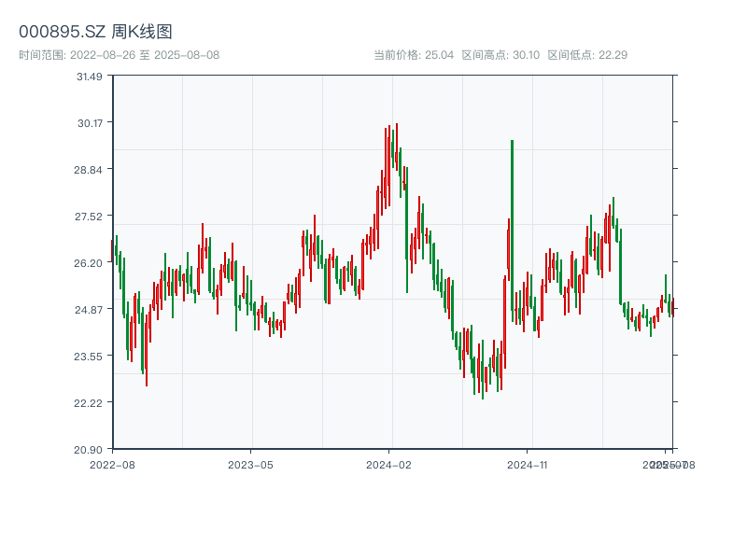The width and height of the screenshot is (747, 560).
Task: Click the y-axis label 26.20
Action: pyautogui.click(x=88, y=263)
